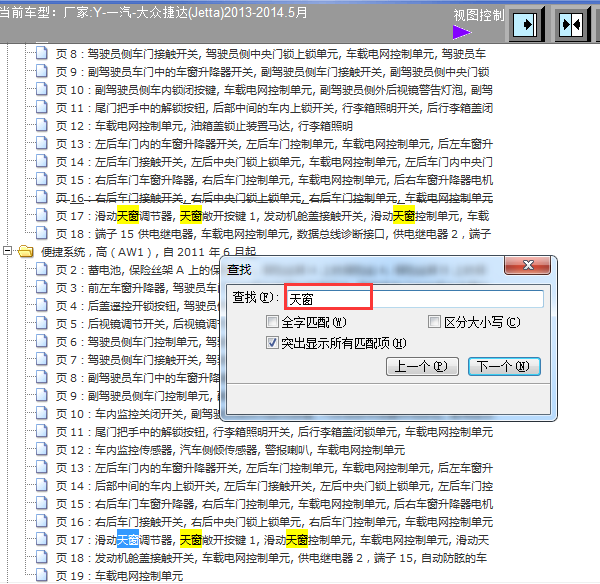Click page icon beside 页 10 : 车内监控关闭开关
600x584 pixels.
point(42,413)
